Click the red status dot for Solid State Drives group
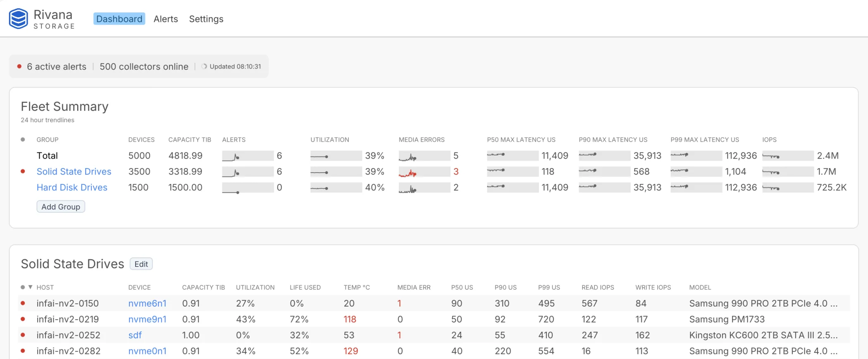The width and height of the screenshot is (868, 359). [23, 171]
